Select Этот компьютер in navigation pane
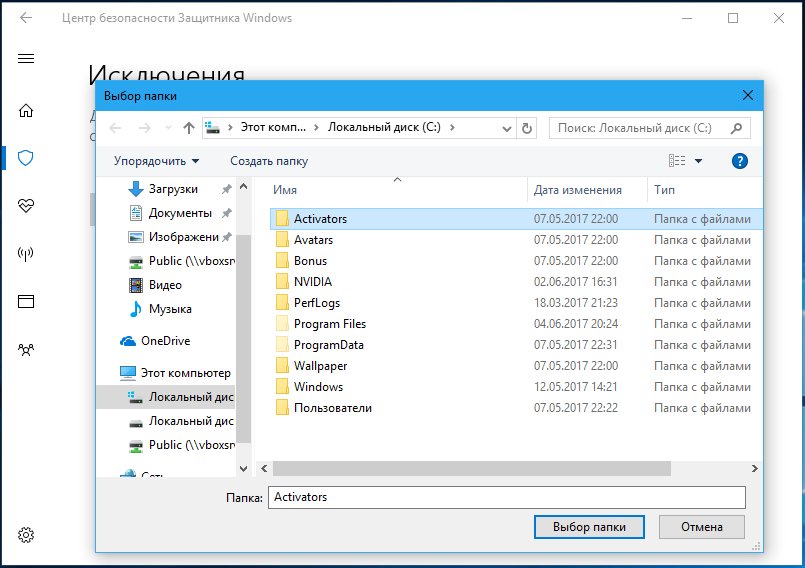The image size is (805, 568). pos(185,373)
